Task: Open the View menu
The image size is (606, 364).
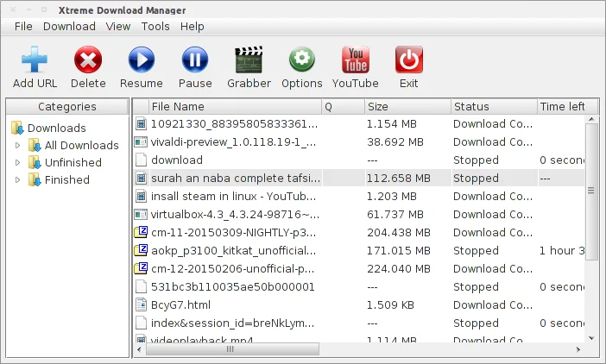Action: pyautogui.click(x=118, y=26)
